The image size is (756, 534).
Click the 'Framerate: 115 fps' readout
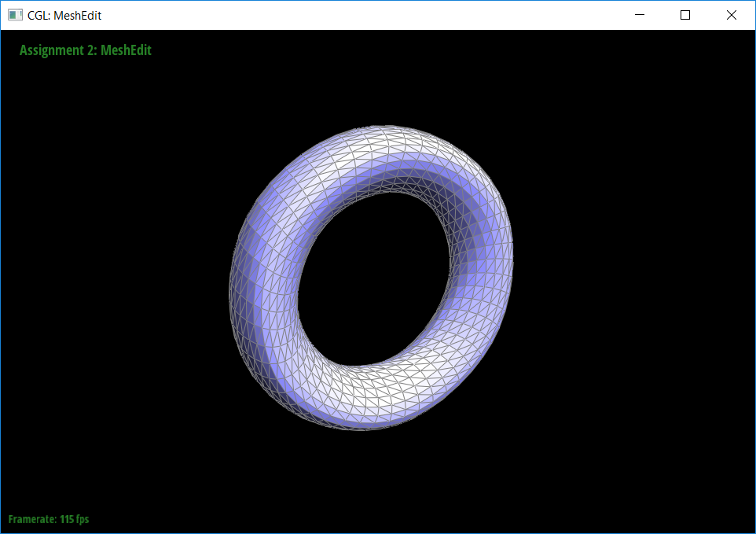pyautogui.click(x=49, y=519)
